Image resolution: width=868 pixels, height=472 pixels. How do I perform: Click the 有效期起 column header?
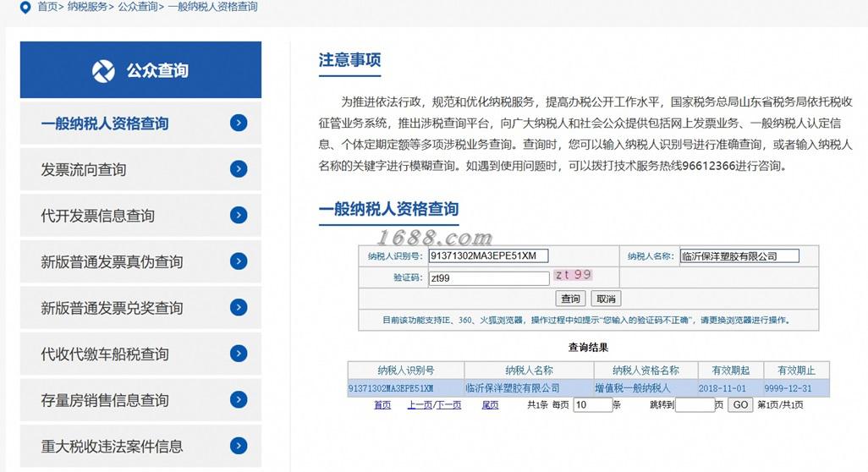pyautogui.click(x=730, y=370)
